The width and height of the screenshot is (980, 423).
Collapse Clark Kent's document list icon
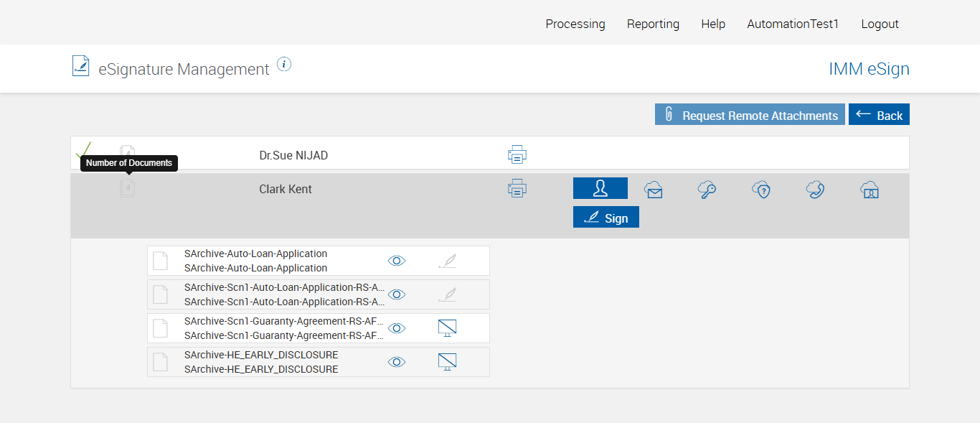click(x=127, y=189)
